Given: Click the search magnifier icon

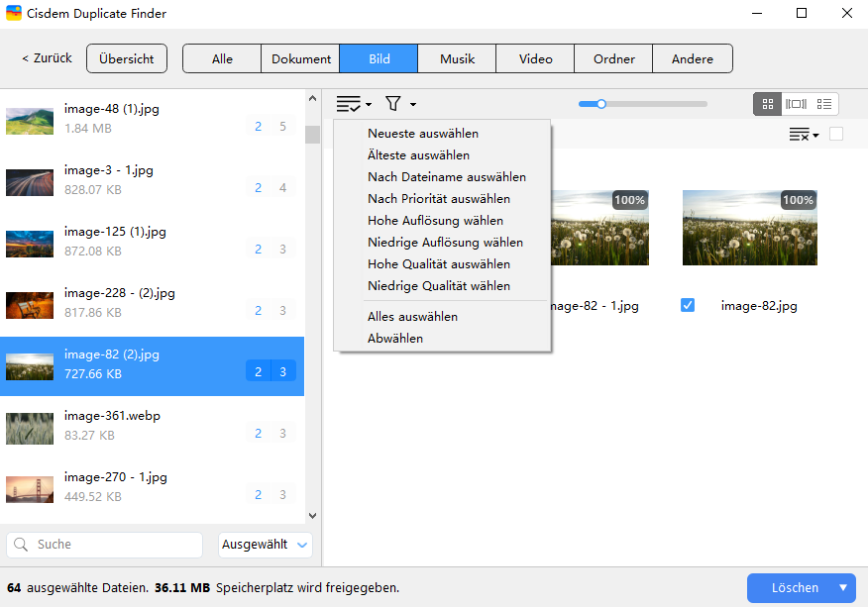Looking at the screenshot, I should click(x=22, y=545).
